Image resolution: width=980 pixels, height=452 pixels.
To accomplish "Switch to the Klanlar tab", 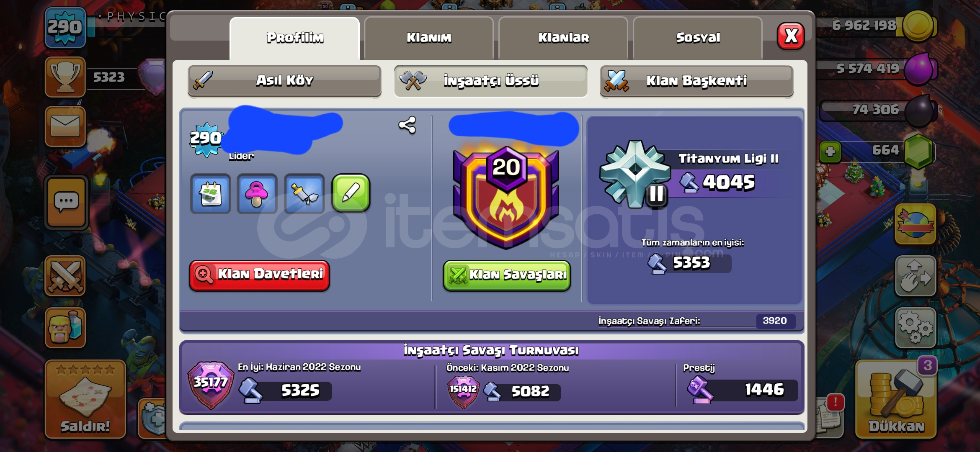I will point(563,38).
